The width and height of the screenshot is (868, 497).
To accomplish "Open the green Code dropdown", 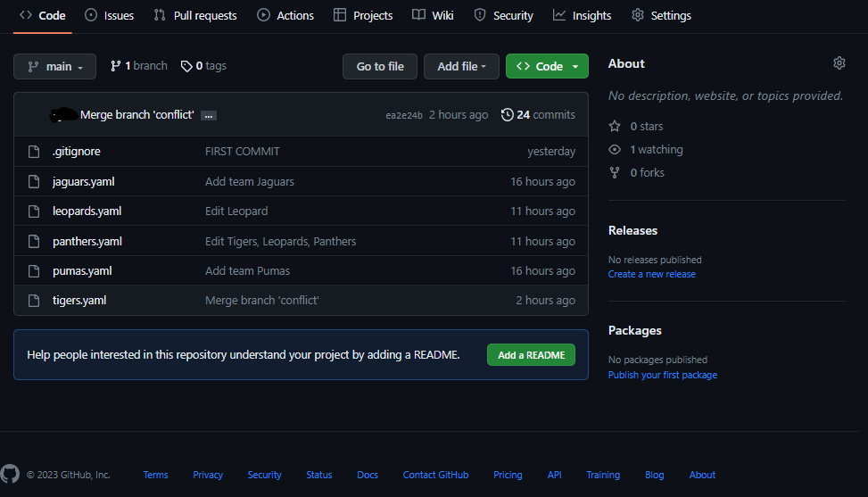I will click(547, 66).
